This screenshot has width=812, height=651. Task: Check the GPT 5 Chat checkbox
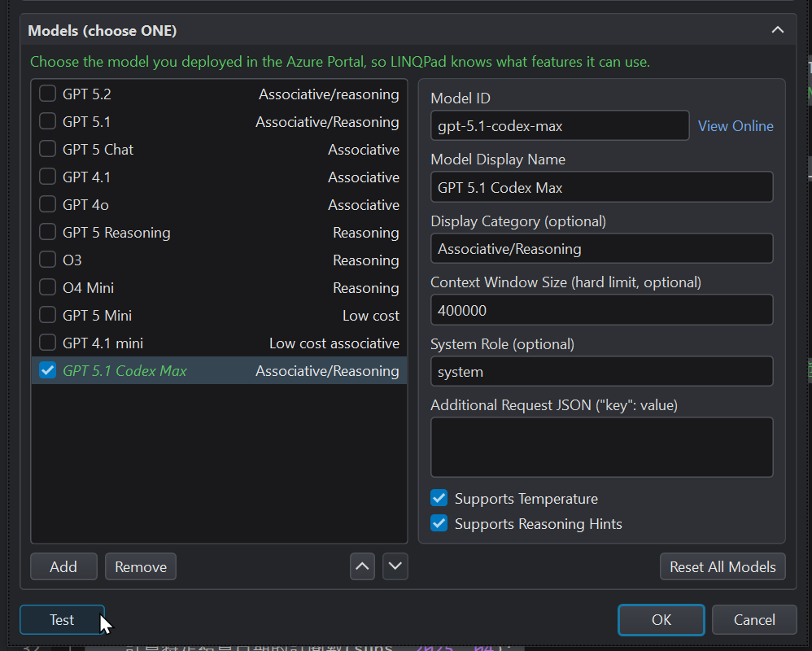point(48,149)
